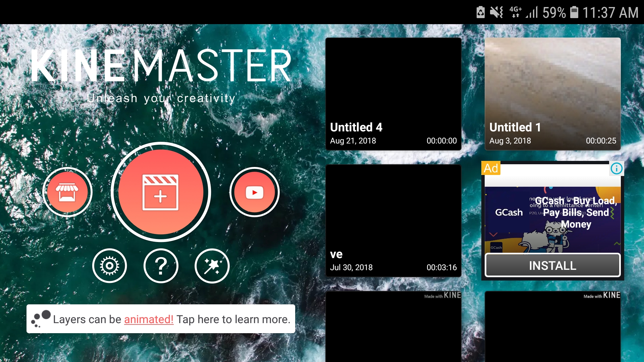
Task: Create a new project with clapperboard button
Action: coord(161,192)
